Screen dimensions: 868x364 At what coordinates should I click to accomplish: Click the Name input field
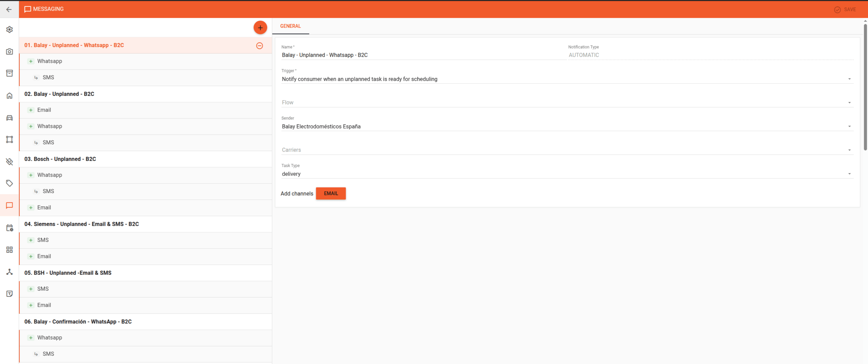(423, 55)
